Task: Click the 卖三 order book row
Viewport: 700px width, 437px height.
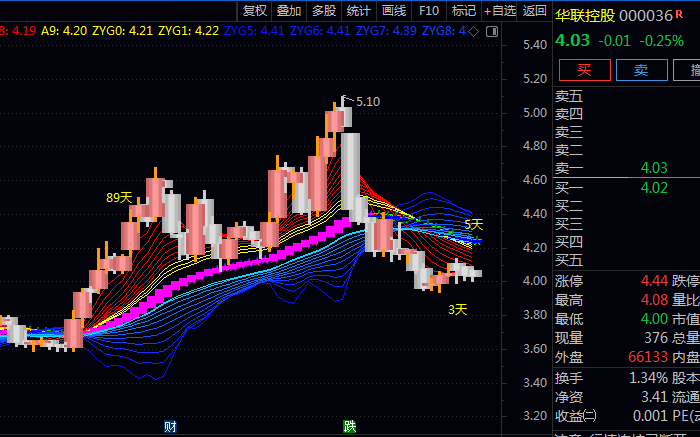Action: coord(626,133)
